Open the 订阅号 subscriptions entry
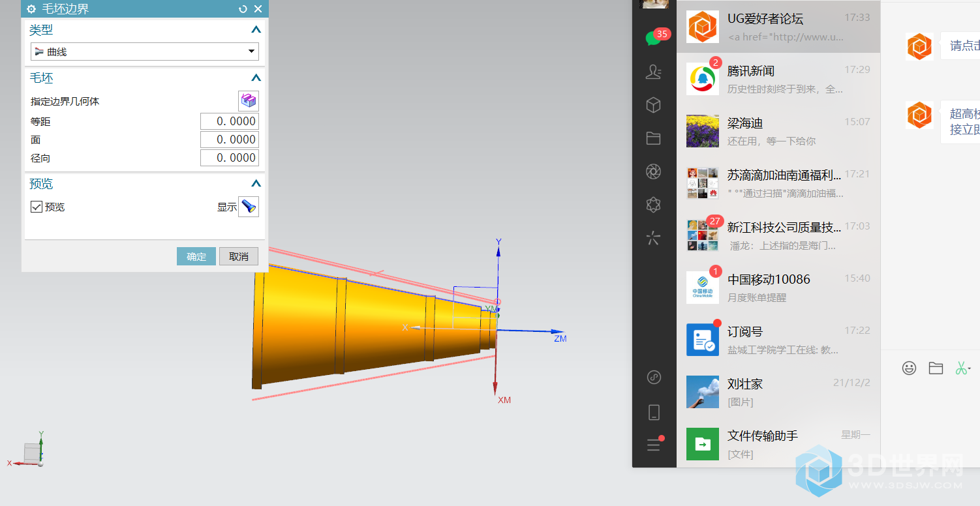 point(778,340)
